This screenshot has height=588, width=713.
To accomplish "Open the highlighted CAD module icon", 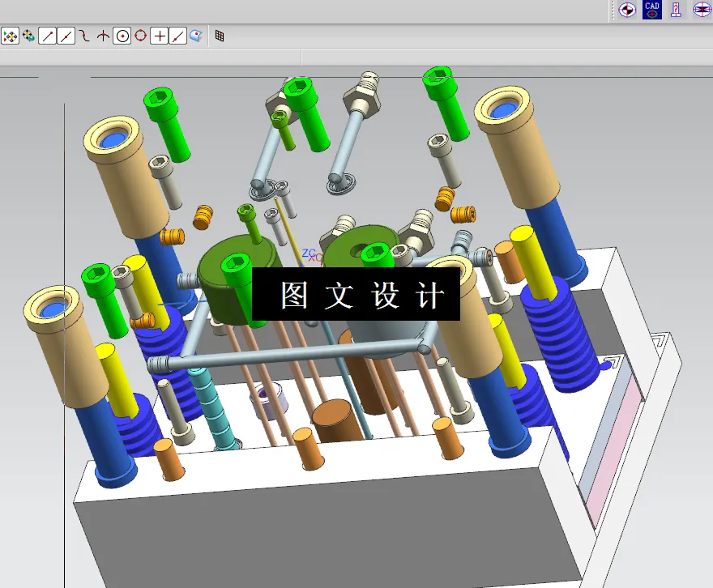I will pos(652,10).
